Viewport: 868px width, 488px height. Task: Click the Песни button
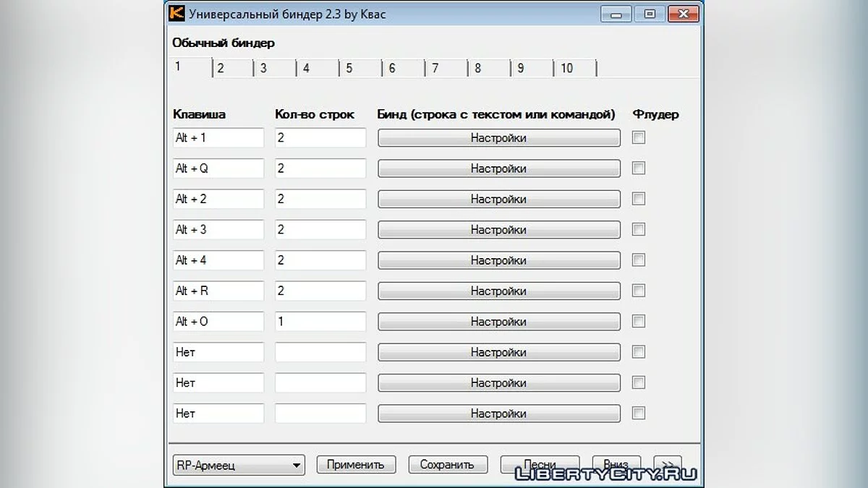[540, 464]
